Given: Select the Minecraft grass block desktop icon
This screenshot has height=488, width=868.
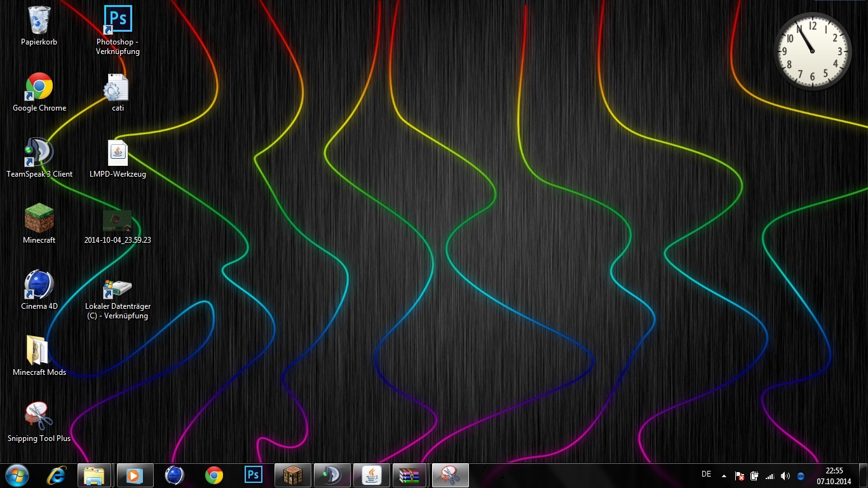Looking at the screenshot, I should click(x=39, y=219).
